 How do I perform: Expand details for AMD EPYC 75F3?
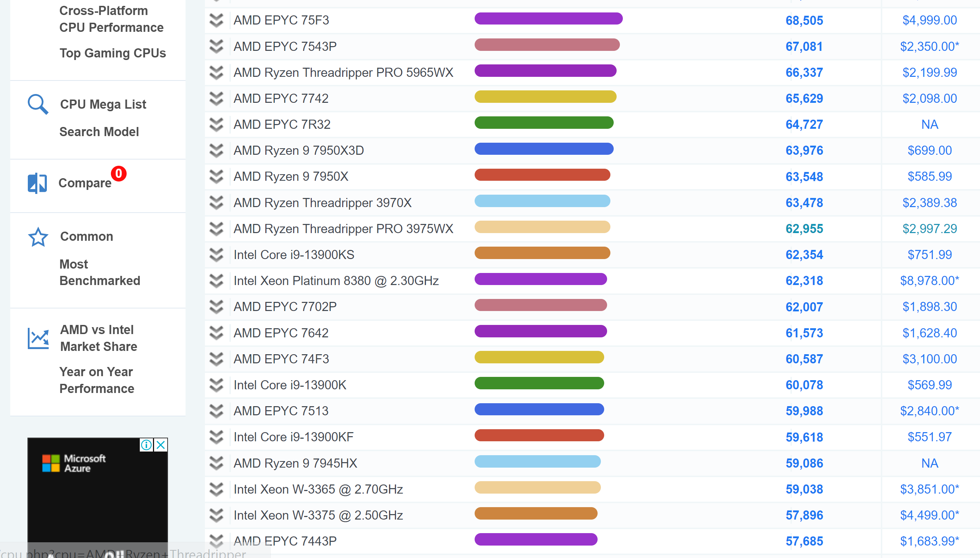[x=217, y=20]
